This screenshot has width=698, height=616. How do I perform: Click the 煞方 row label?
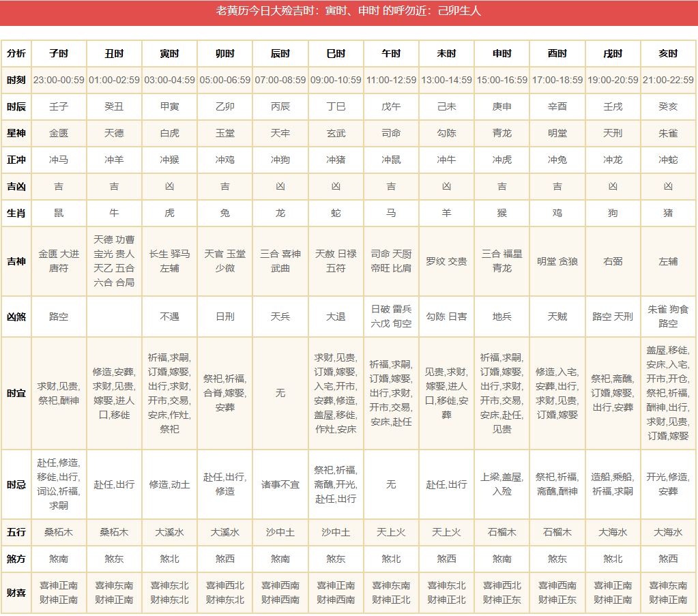coord(16,559)
